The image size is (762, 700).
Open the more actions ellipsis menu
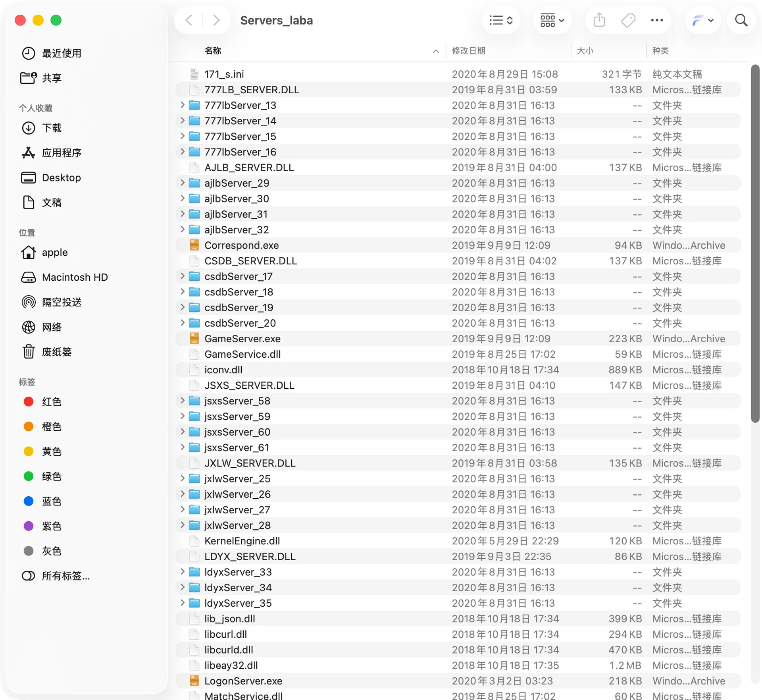point(657,20)
